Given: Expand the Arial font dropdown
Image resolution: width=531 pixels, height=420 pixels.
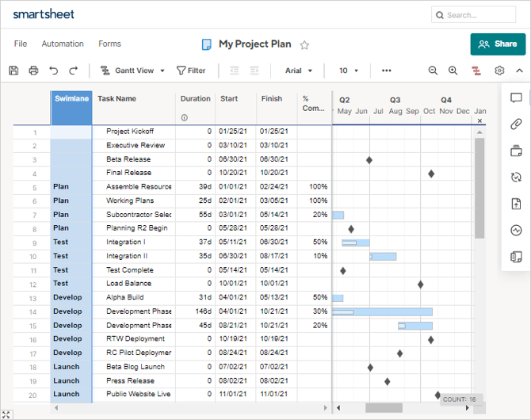Looking at the screenshot, I should 299,71.
